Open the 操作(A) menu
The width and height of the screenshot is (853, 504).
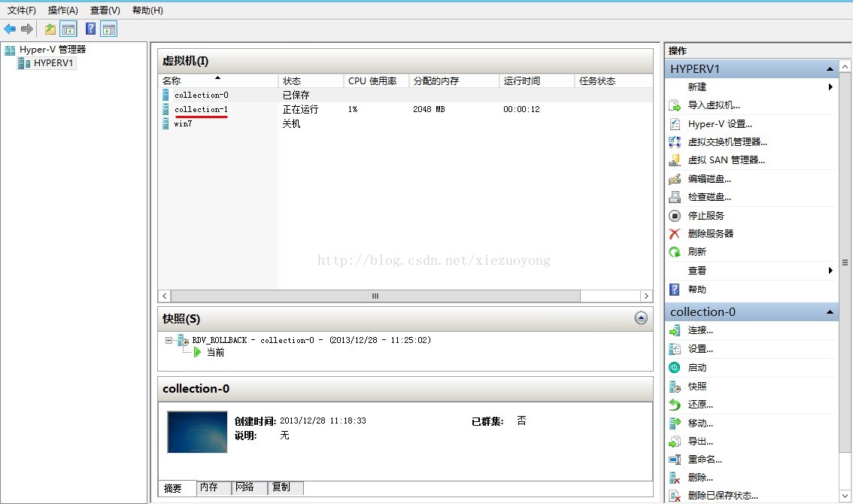coord(63,11)
